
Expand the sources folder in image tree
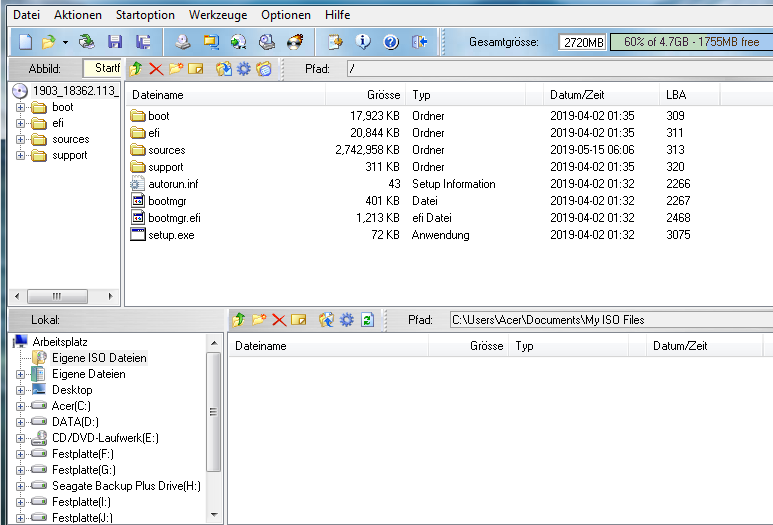point(20,140)
